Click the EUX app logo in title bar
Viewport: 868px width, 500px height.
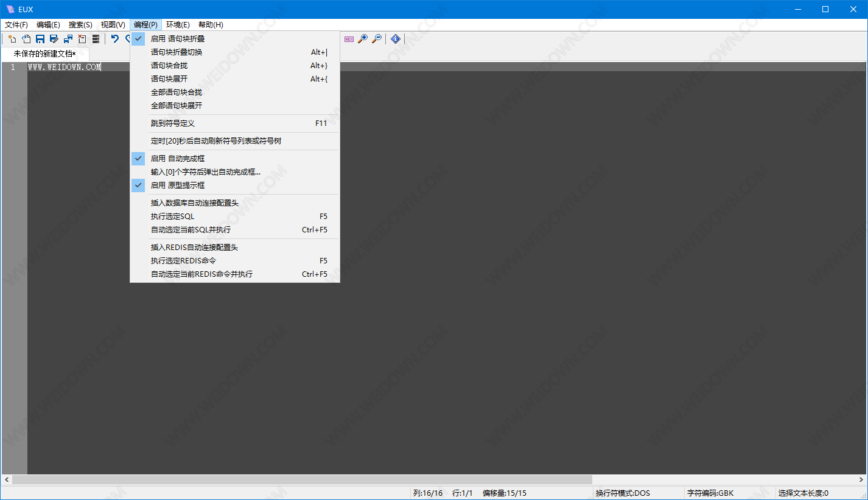(x=10, y=9)
